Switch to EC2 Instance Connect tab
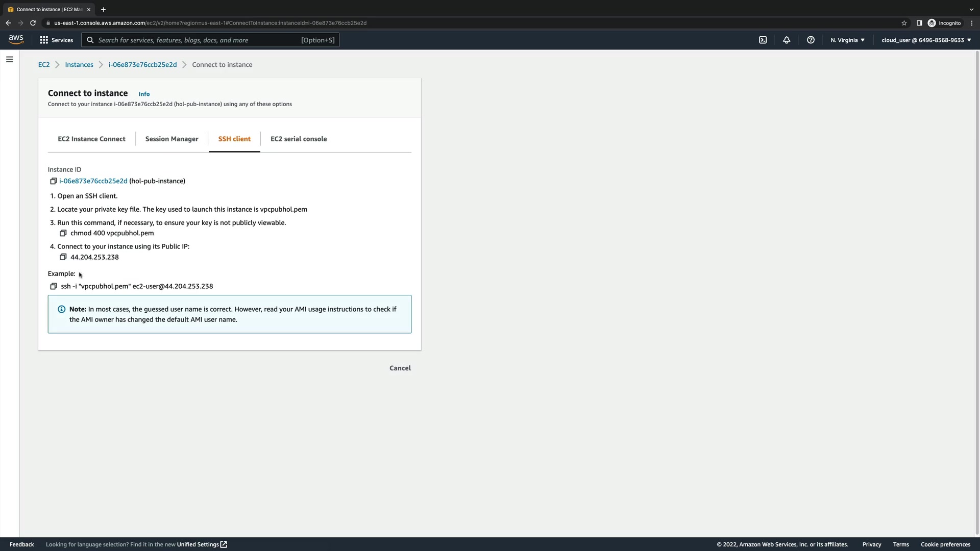This screenshot has width=980, height=551. 91,139
